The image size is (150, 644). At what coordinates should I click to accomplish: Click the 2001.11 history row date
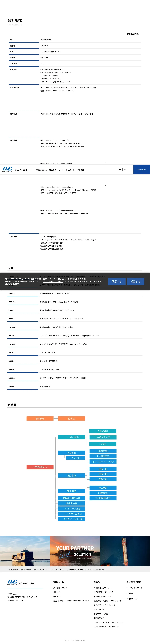[x=12, y=294]
